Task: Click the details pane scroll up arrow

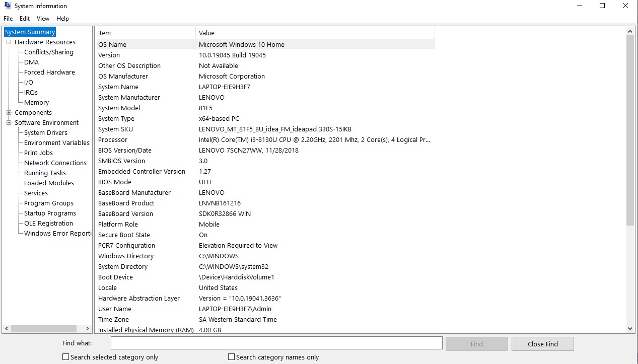Action: 630,31
